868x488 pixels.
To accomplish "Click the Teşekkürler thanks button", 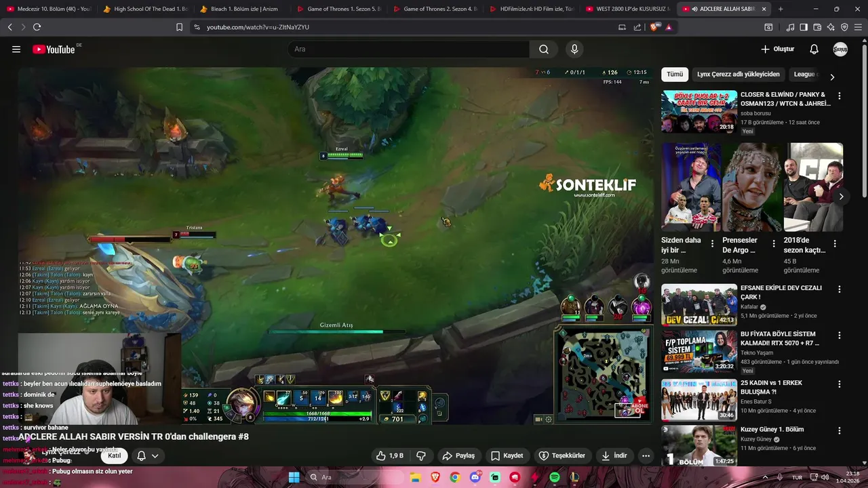I will tap(561, 455).
